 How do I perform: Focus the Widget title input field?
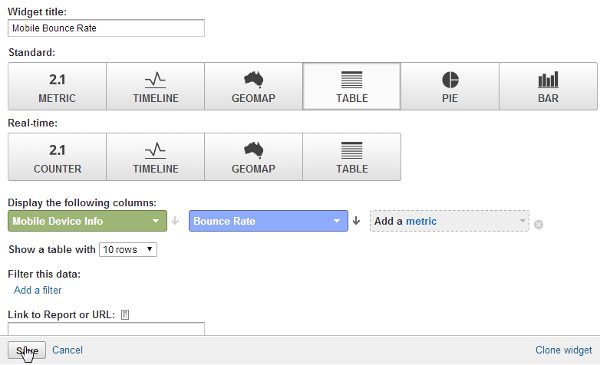[106, 28]
